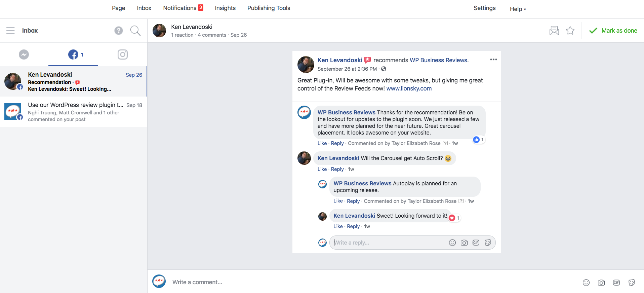Reply to the Thanks for the recommendation comment
644x293 pixels.
337,143
